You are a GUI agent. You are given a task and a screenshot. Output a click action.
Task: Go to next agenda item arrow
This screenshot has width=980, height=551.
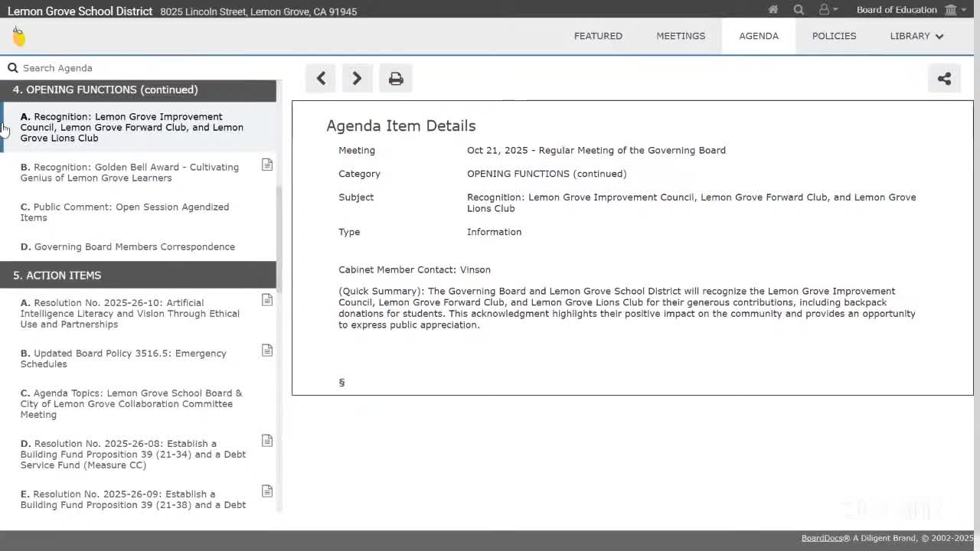tap(357, 78)
